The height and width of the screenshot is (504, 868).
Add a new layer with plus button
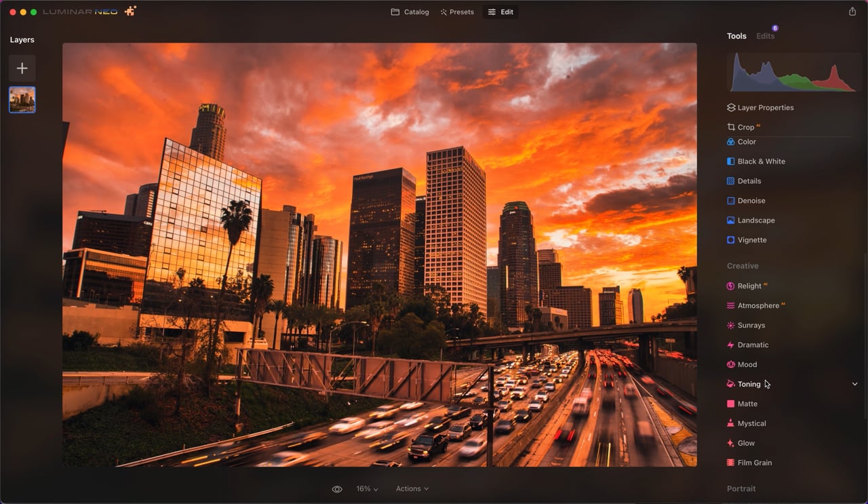pos(22,69)
